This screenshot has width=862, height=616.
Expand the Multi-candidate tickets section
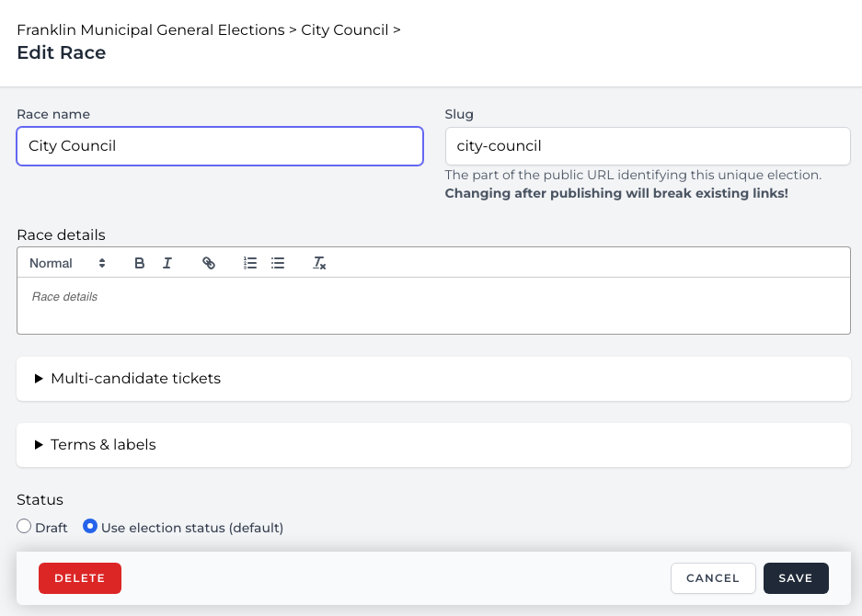tap(135, 379)
